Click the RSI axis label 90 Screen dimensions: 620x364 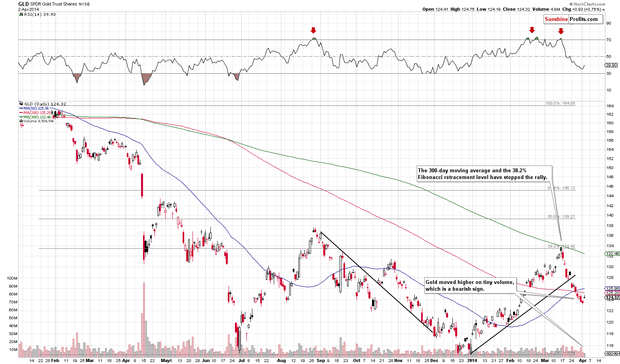pos(609,23)
